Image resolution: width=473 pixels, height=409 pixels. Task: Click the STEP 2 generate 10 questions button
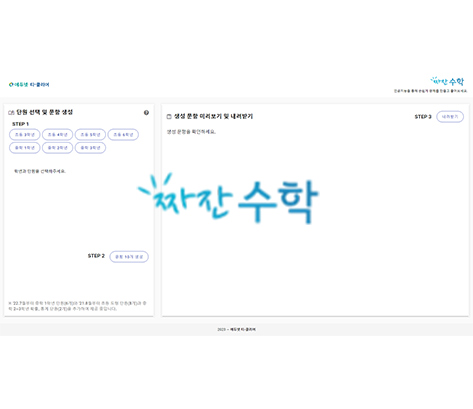click(x=129, y=257)
